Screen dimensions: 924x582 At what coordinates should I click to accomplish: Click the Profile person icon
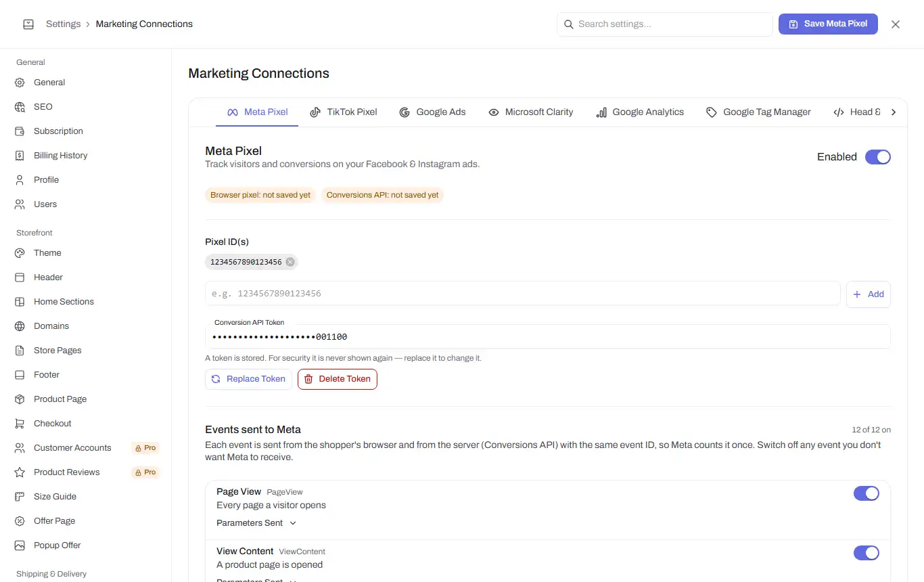point(20,180)
